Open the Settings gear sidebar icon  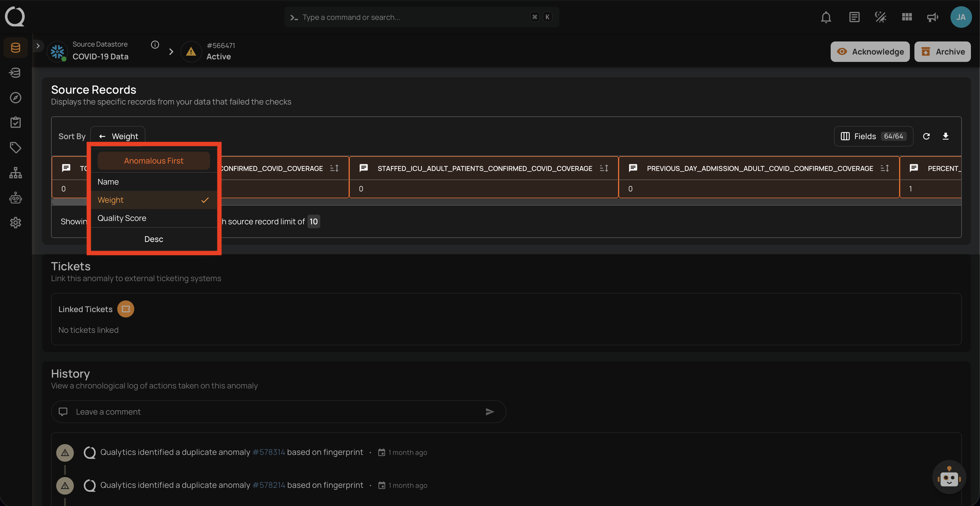pyautogui.click(x=16, y=223)
